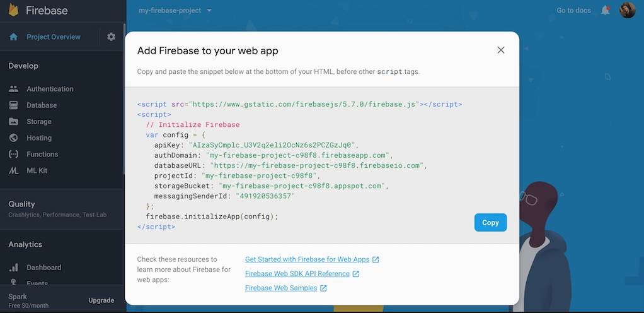The width and height of the screenshot is (644, 313).
Task: Open Database section
Action: point(42,105)
